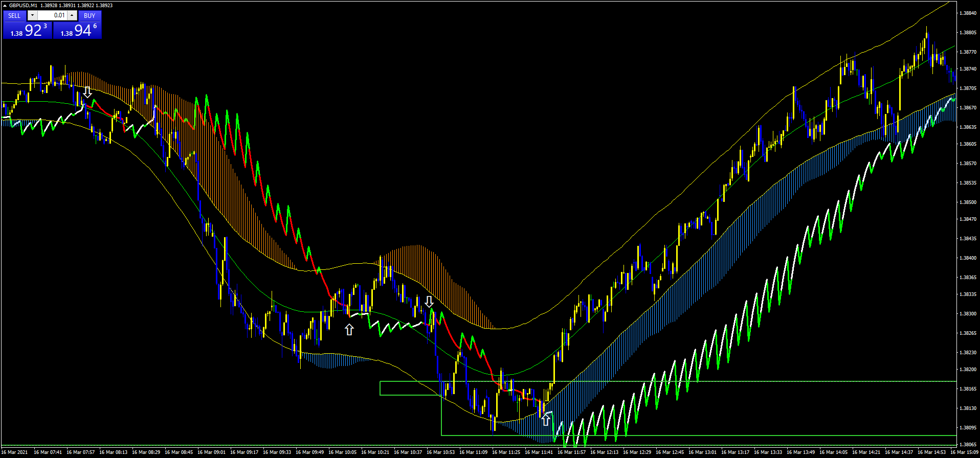
Task: Select the up arrow signal near 10:05
Action: pos(349,330)
